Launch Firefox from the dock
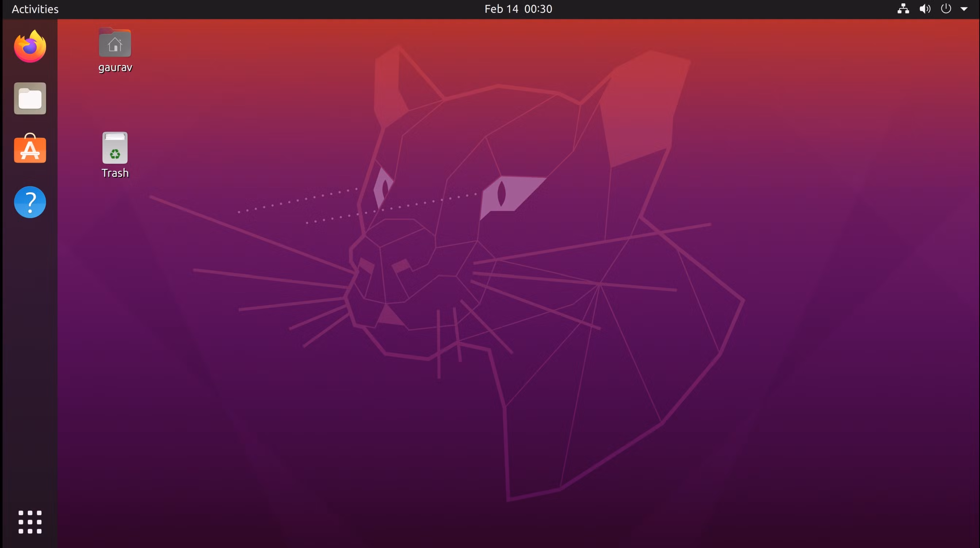Image resolution: width=980 pixels, height=548 pixels. [30, 46]
